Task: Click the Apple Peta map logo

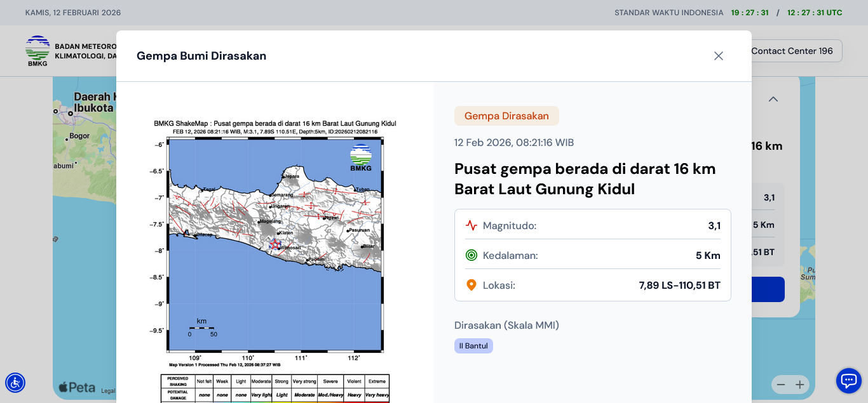Action: click(77, 387)
